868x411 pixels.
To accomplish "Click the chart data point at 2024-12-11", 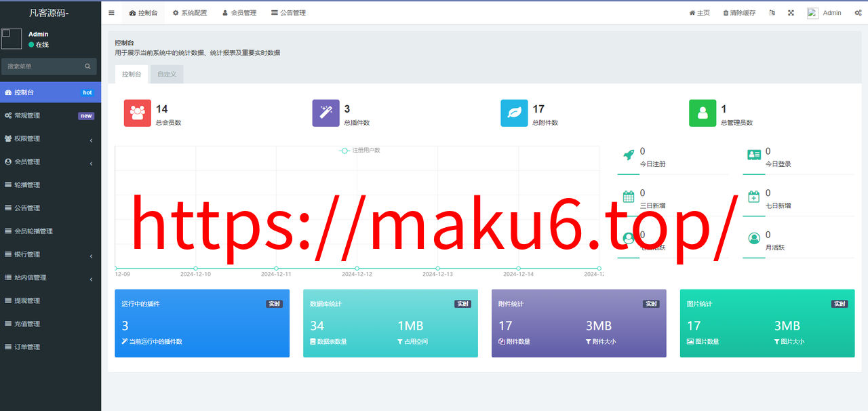I will (276, 268).
